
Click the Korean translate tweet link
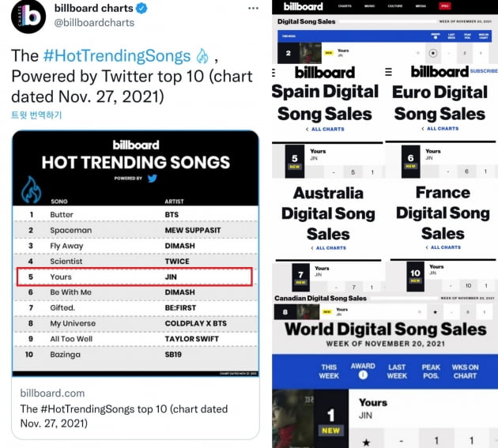(36, 115)
